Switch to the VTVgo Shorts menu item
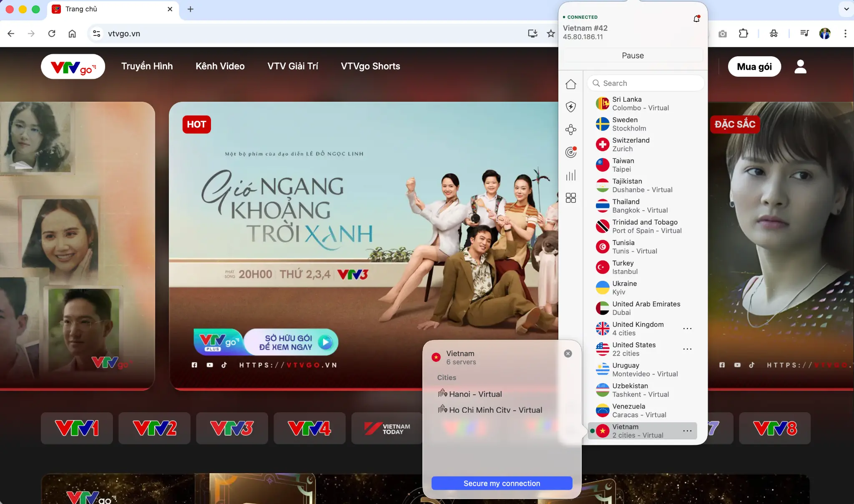The image size is (854, 504). pos(370,66)
